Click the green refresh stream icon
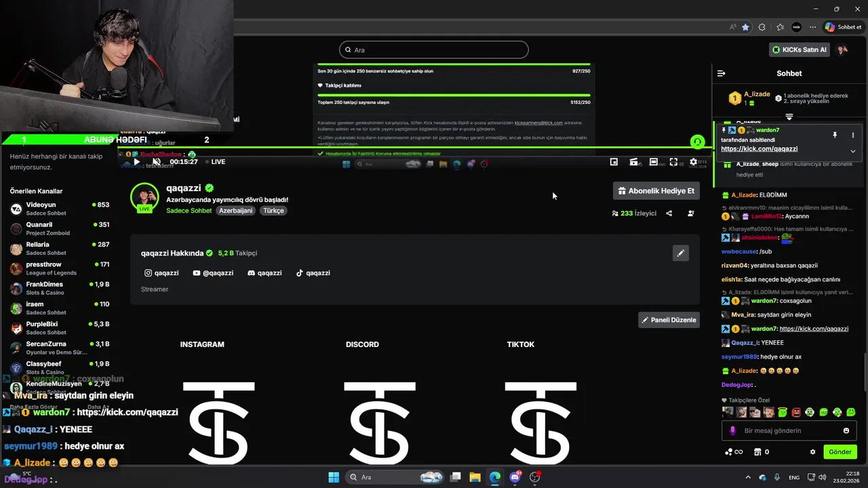This screenshot has width=868, height=488. coord(696,142)
